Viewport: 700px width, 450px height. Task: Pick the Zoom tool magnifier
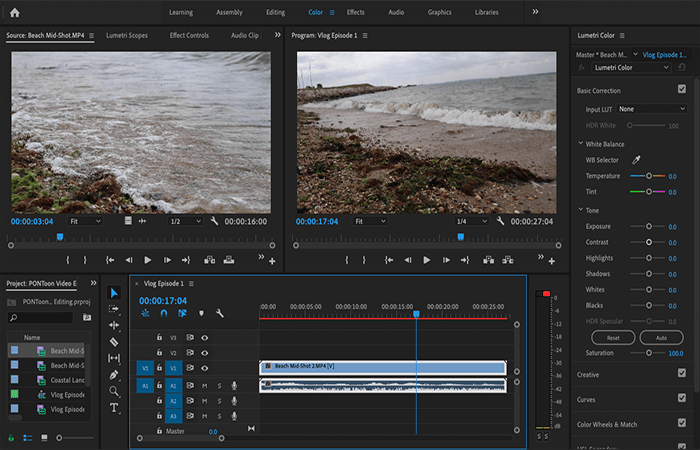[x=114, y=391]
